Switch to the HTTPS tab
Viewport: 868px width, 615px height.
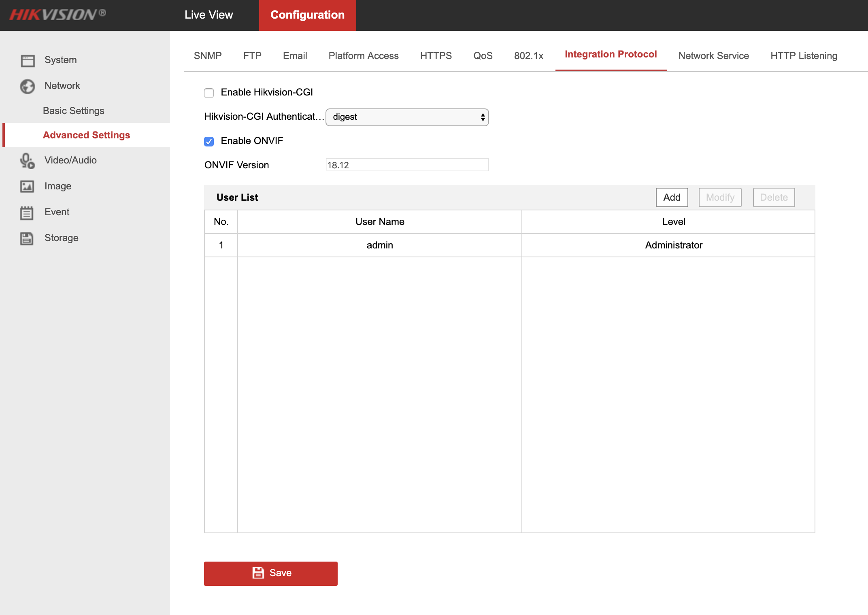[x=436, y=56]
